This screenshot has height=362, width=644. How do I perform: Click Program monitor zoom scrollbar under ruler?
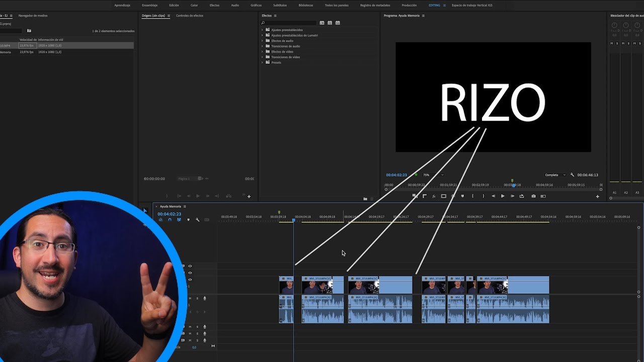tap(493, 190)
